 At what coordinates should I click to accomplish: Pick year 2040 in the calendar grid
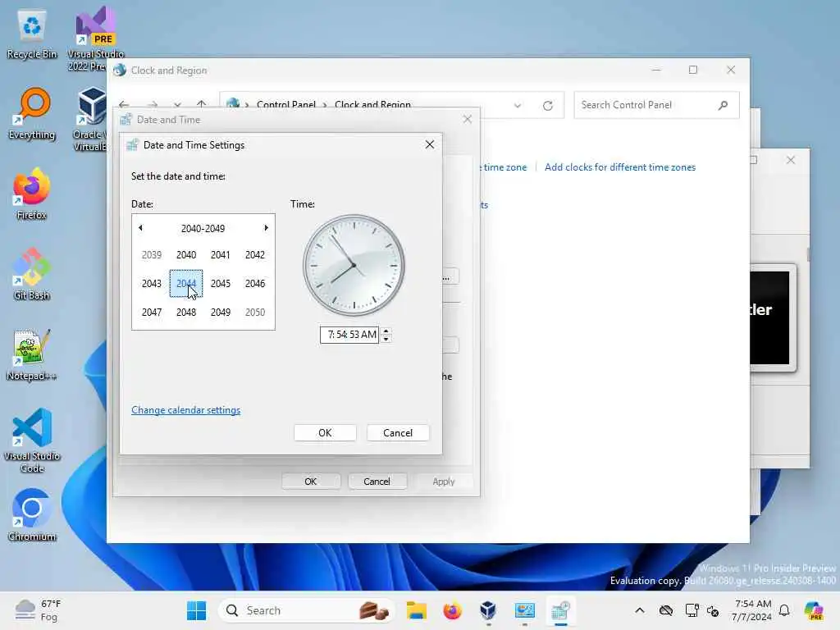(186, 255)
